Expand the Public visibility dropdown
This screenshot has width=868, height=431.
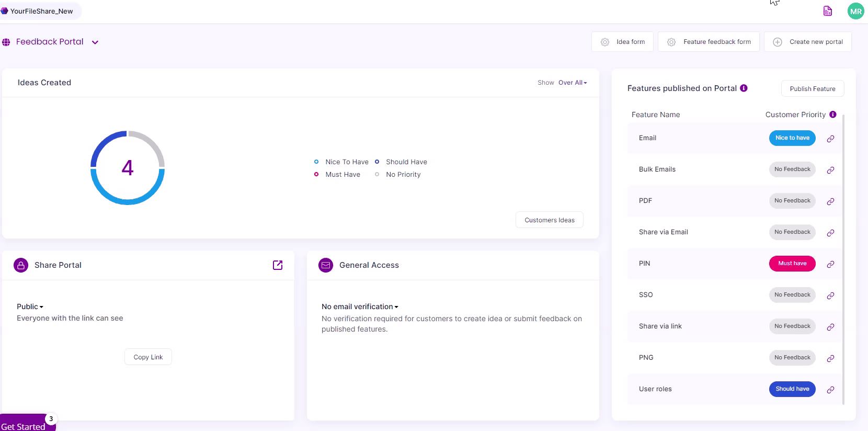[x=30, y=307]
